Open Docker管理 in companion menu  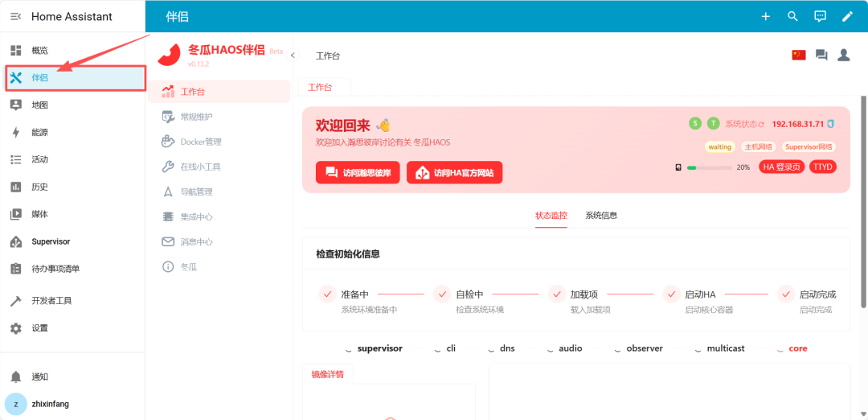(200, 142)
